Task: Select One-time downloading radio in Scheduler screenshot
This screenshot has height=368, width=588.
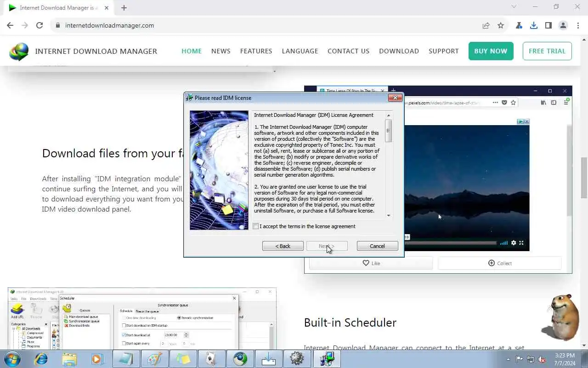Action: pos(123,318)
